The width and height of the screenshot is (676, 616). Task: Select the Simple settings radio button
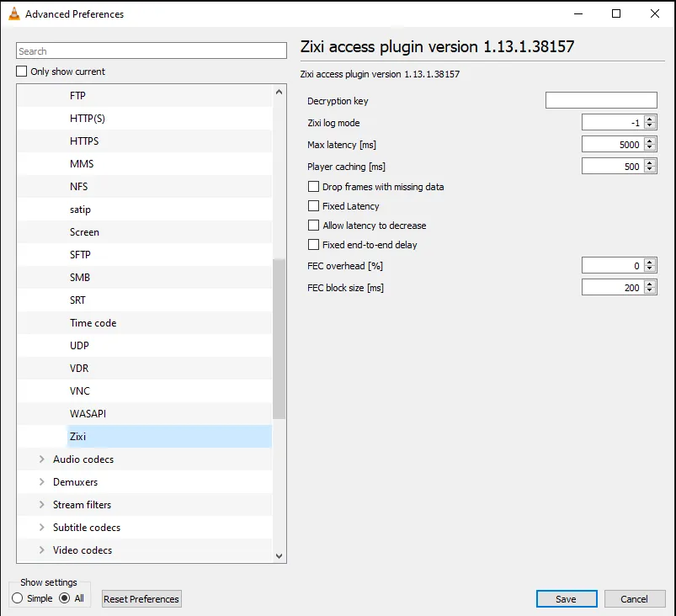(17, 598)
